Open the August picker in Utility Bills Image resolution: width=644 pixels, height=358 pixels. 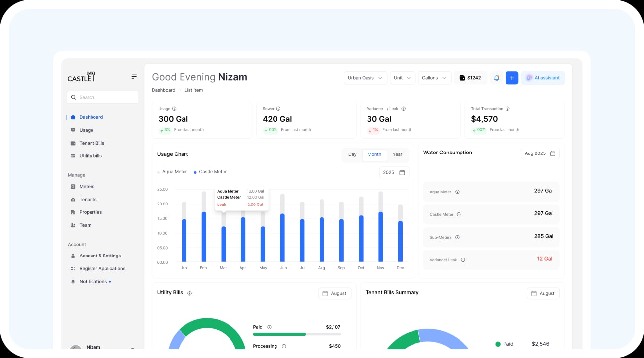pyautogui.click(x=335, y=293)
